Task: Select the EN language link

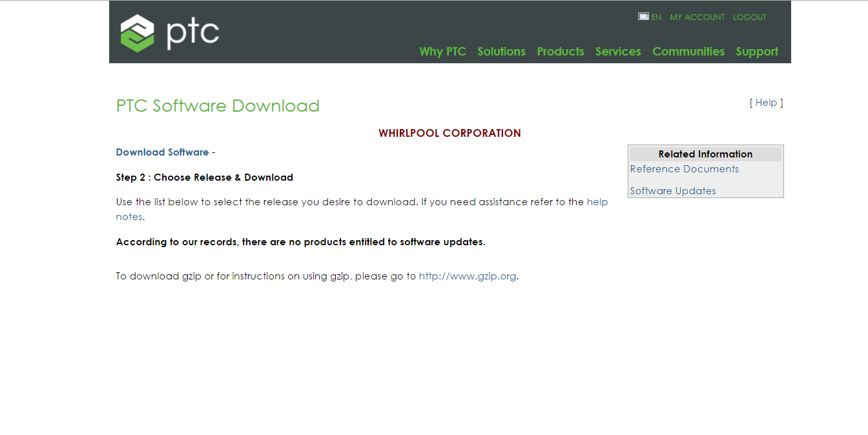Action: 656,17
